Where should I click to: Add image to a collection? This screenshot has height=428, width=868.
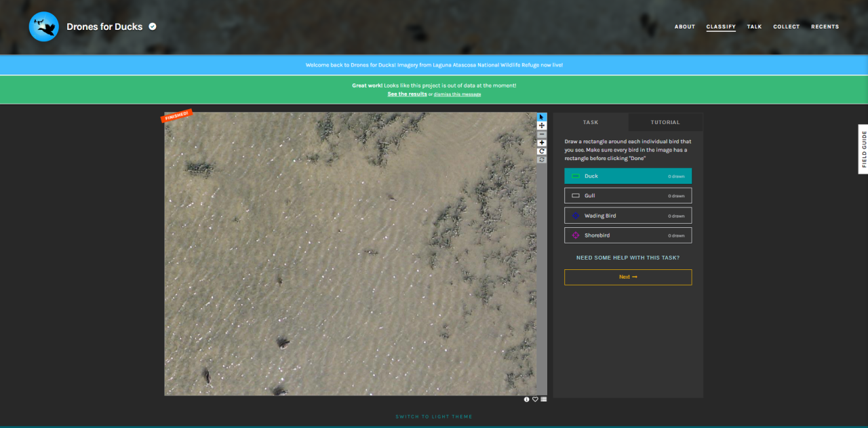point(543,400)
